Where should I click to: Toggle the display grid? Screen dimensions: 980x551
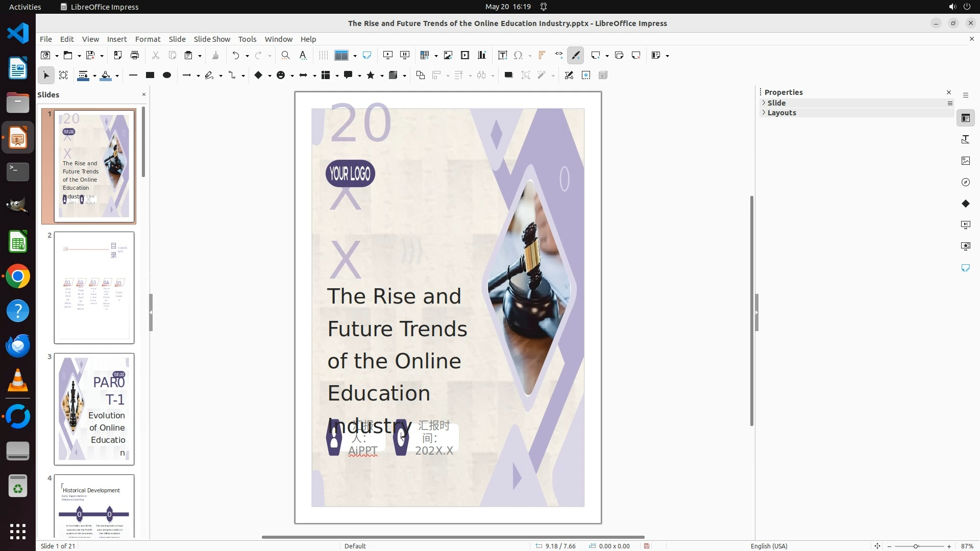(323, 55)
